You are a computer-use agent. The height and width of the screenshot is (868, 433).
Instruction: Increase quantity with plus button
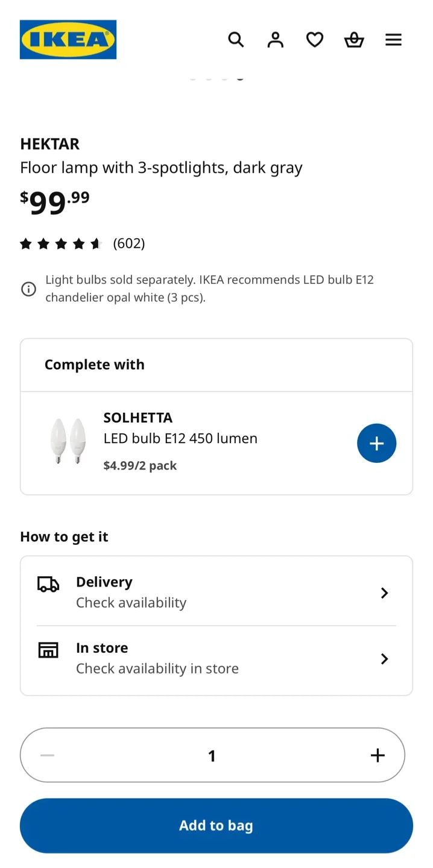coord(378,755)
